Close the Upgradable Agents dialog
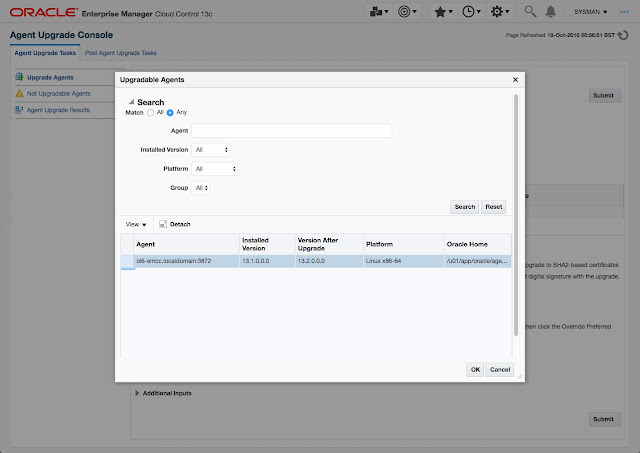Image resolution: width=640 pixels, height=453 pixels. (515, 80)
